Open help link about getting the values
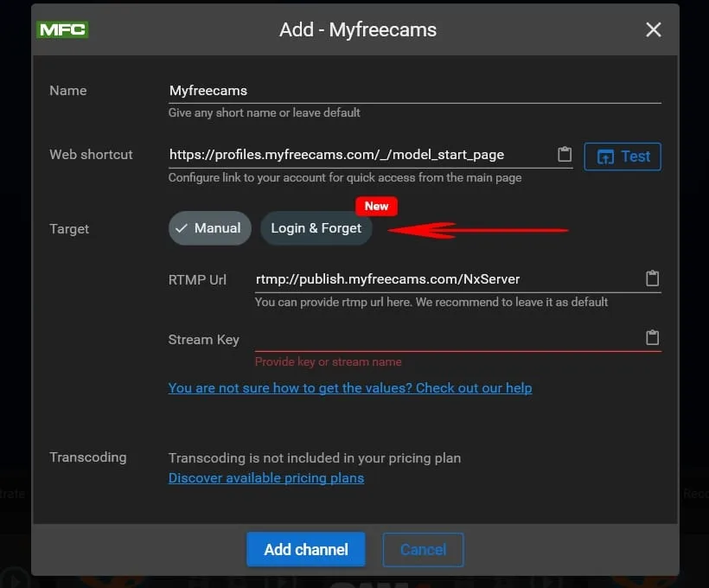709x588 pixels. coord(350,388)
